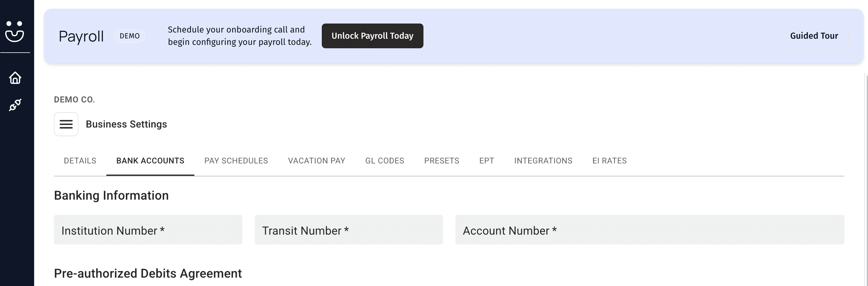Select the VACATION PAY tab
The height and width of the screenshot is (286, 868).
[x=317, y=161]
